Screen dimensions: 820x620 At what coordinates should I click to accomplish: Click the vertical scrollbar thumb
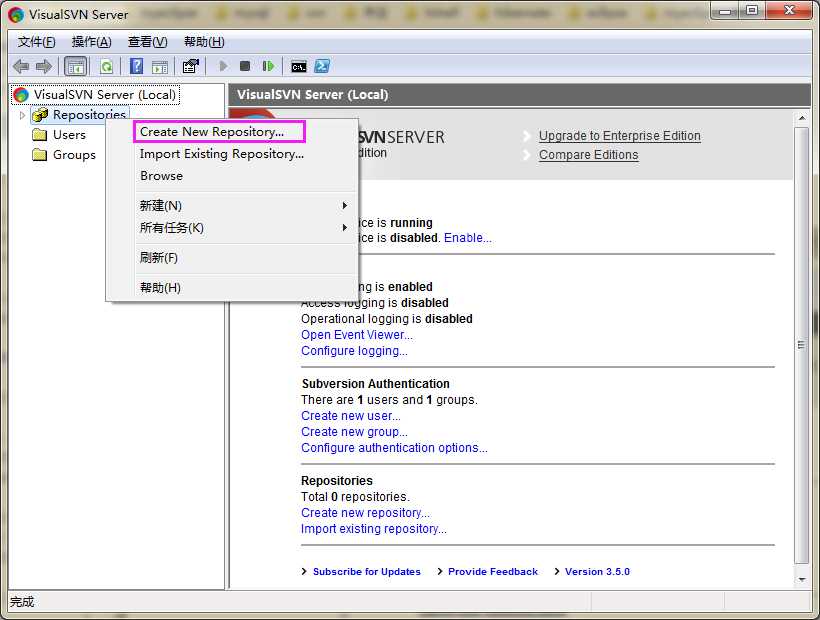pos(802,345)
